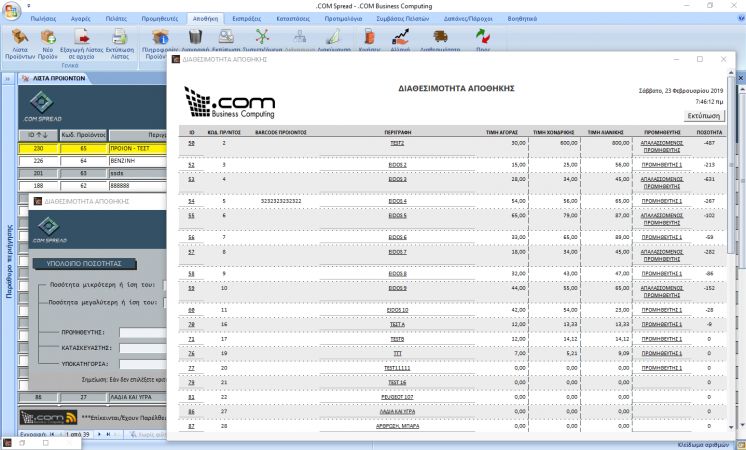Open the EIDOS 10 product link
The image size is (746, 450).
(x=397, y=310)
